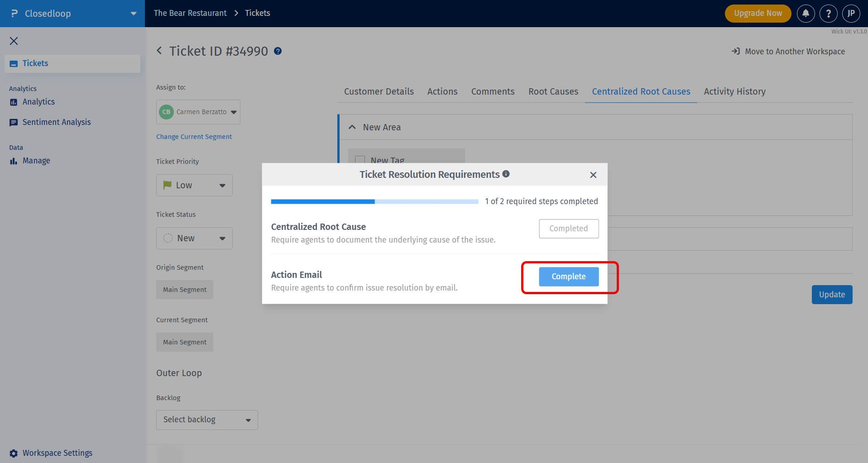This screenshot has height=463, width=868.
Task: Click Complete for Action Email
Action: tap(569, 277)
